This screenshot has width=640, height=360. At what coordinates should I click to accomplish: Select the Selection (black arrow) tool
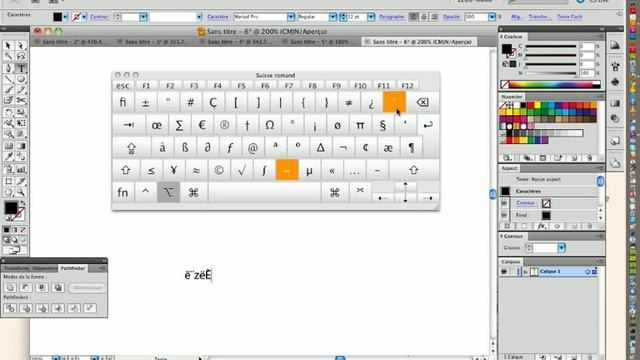[x=8, y=45]
